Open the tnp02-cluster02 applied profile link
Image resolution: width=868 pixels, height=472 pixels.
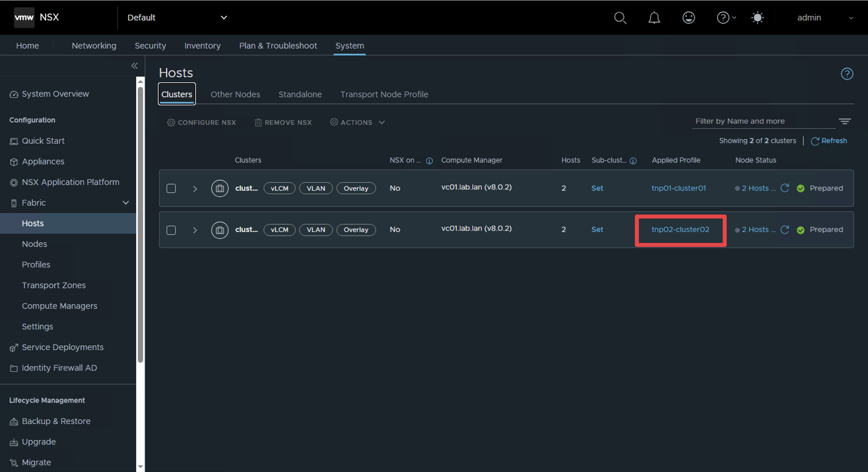[680, 229]
